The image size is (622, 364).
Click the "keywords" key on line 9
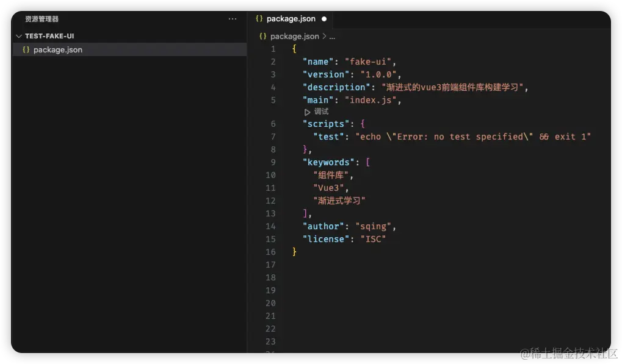point(328,162)
